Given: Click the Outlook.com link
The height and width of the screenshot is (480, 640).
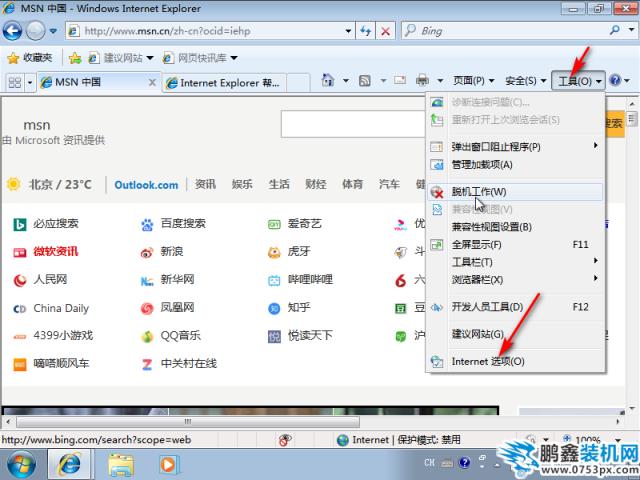Looking at the screenshot, I should [146, 185].
